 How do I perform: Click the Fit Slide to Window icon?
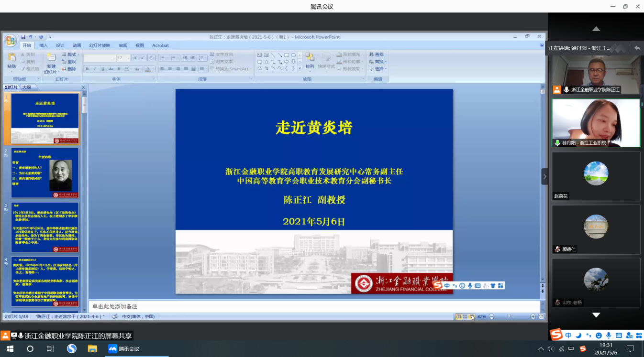point(542,316)
